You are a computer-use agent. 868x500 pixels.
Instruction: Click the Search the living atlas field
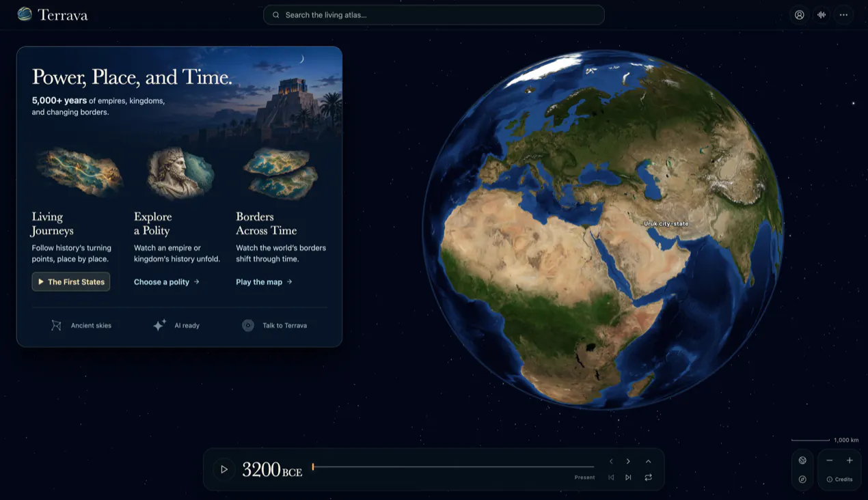433,15
